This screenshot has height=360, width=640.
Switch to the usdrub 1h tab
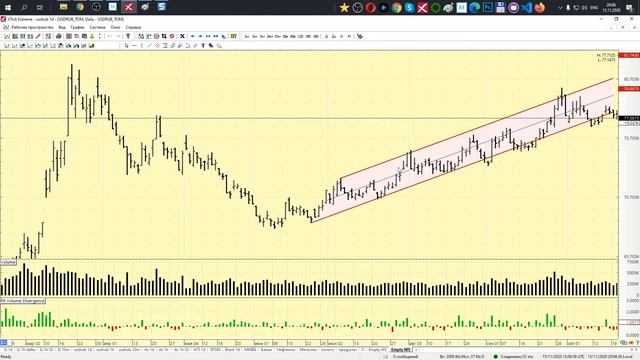pyautogui.click(x=105, y=350)
